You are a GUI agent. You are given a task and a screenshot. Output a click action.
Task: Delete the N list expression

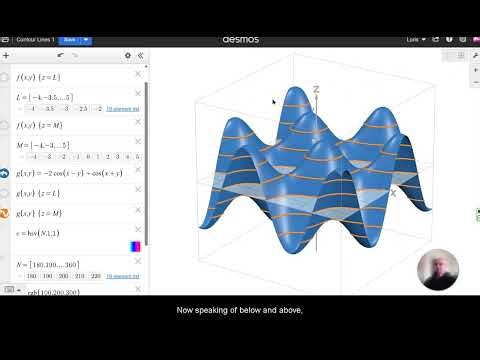[138, 261]
